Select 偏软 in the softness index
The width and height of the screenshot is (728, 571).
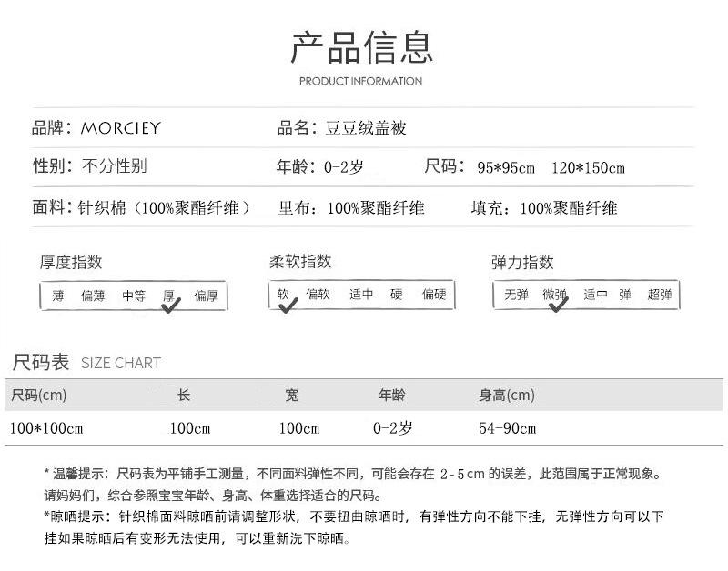coord(318,295)
